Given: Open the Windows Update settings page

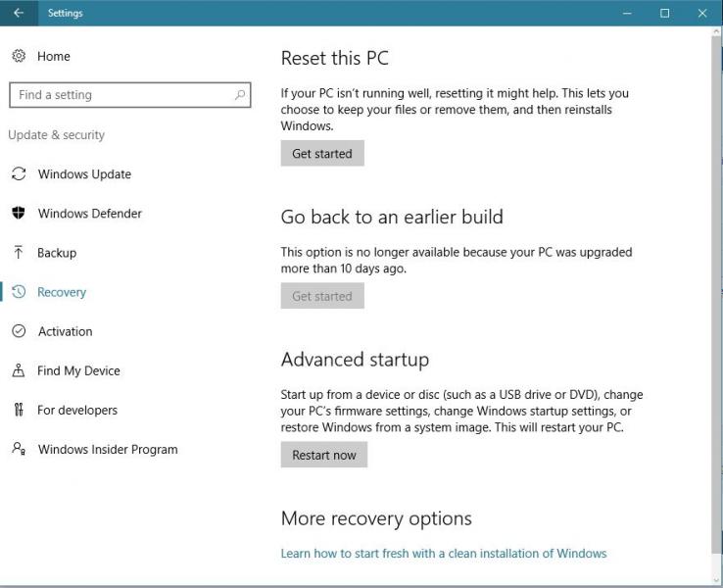Looking at the screenshot, I should [x=84, y=174].
